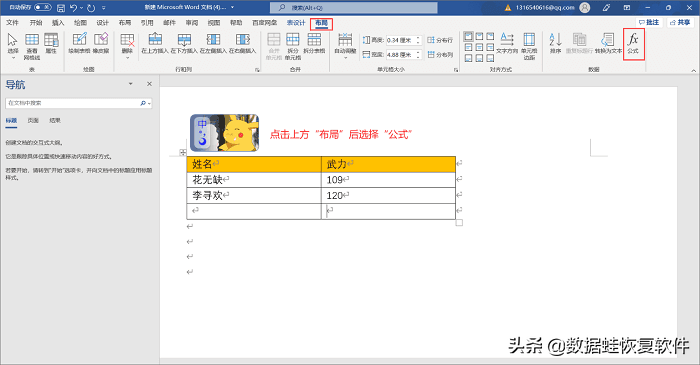Image resolution: width=700 pixels, height=365 pixels.
Task: Click 在下方插入 insert below
Action: tap(184, 43)
